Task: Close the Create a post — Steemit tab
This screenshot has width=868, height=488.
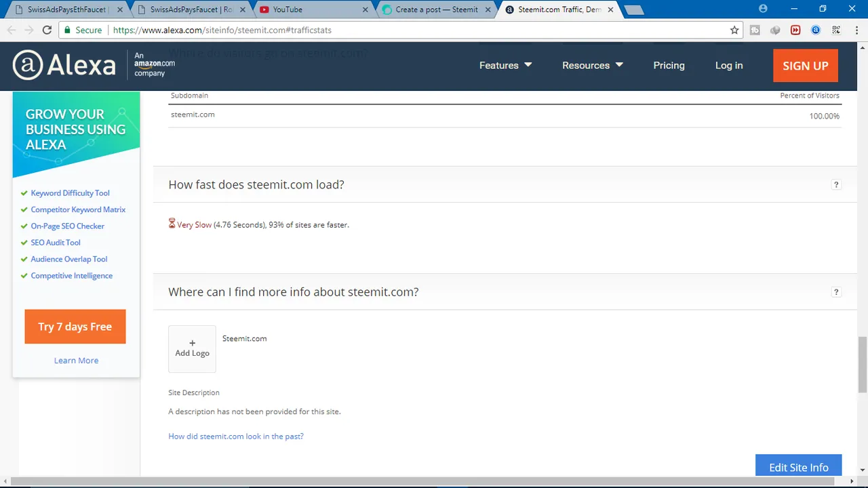Action: 488,9
